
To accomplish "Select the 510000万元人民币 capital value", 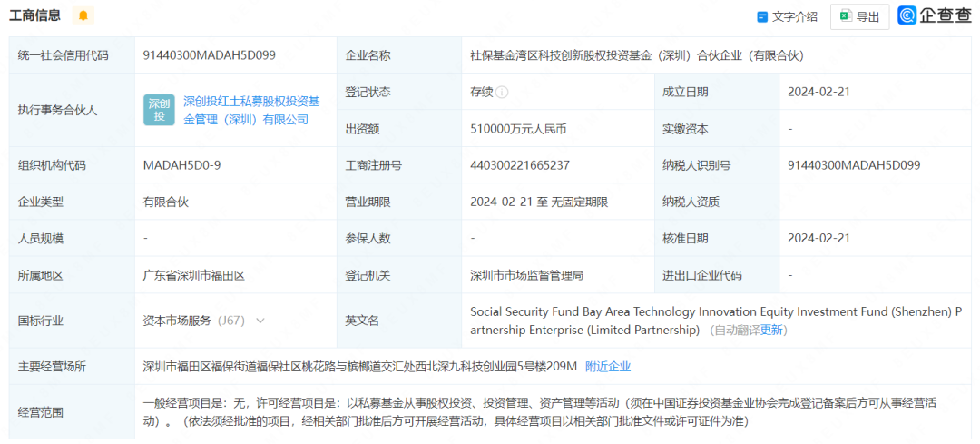I will (519, 129).
